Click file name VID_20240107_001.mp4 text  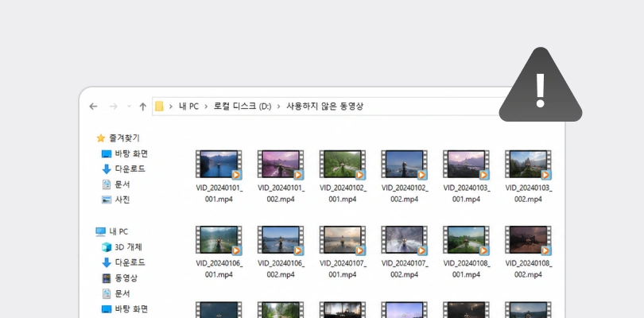click(343, 269)
